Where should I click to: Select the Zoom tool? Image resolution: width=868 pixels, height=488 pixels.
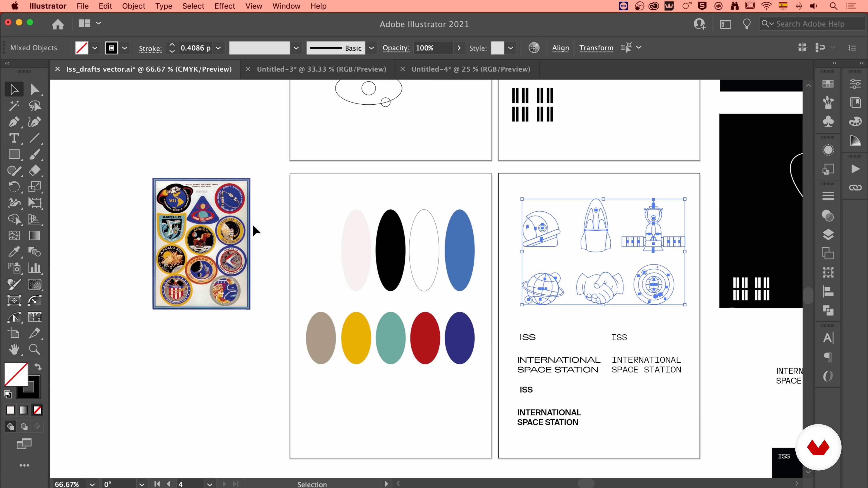[34, 349]
